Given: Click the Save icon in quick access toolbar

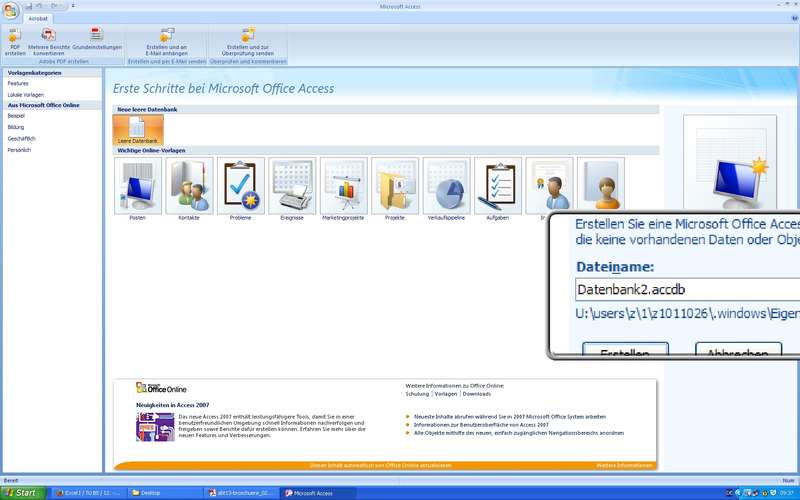Looking at the screenshot, I should point(29,6).
